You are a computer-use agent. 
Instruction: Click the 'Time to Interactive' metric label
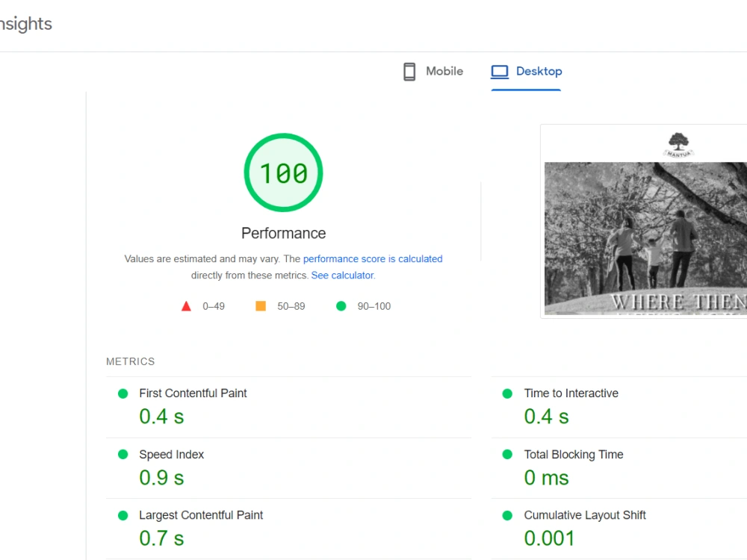pos(571,393)
